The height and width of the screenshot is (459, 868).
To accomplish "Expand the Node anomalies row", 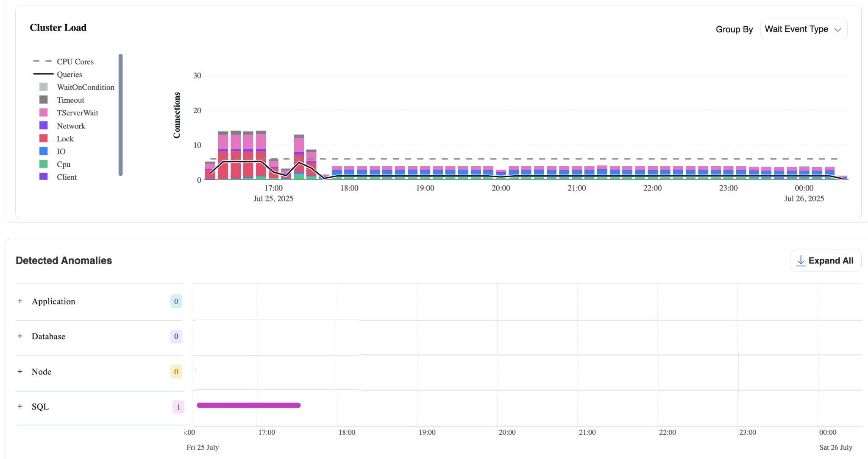I will click(20, 372).
